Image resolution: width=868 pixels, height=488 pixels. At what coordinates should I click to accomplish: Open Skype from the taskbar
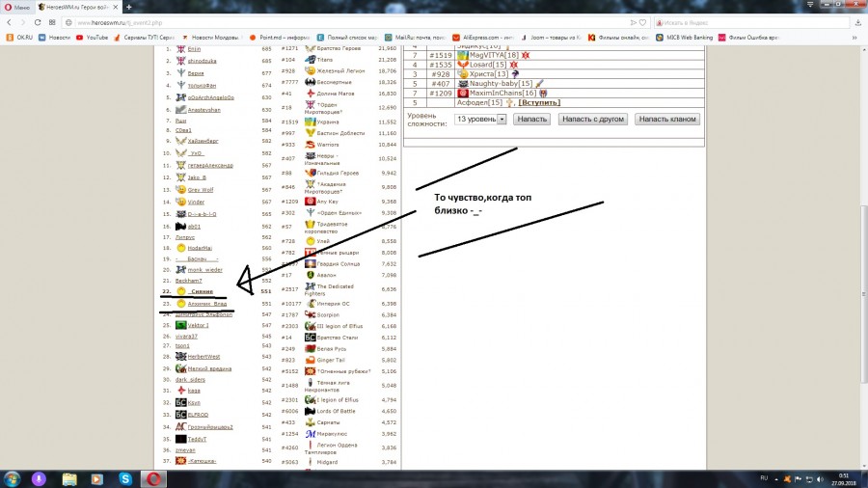[125, 479]
